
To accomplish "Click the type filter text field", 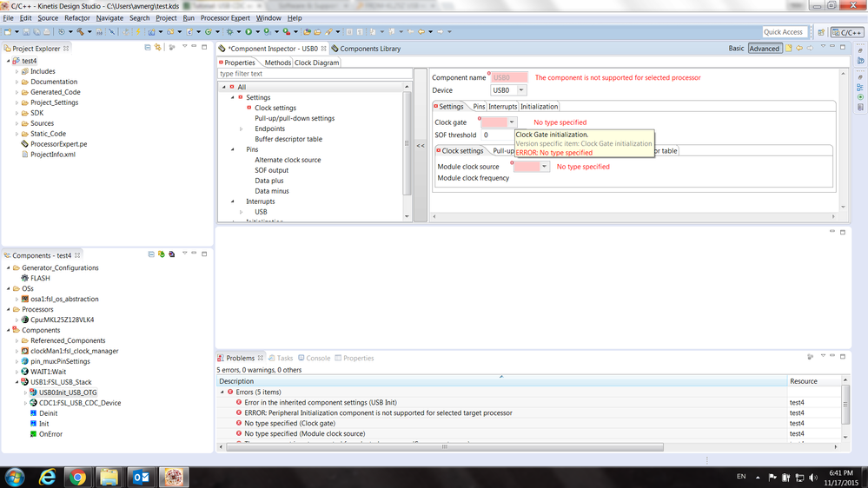I will click(315, 74).
